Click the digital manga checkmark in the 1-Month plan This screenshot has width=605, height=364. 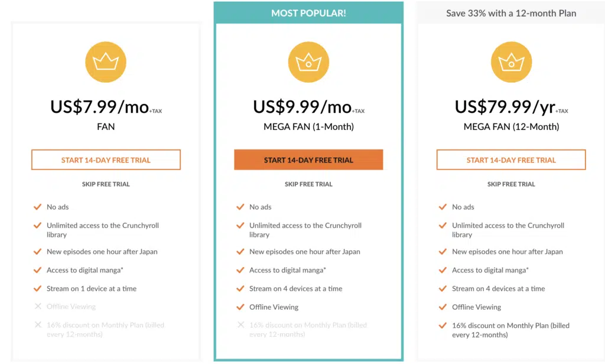point(240,270)
